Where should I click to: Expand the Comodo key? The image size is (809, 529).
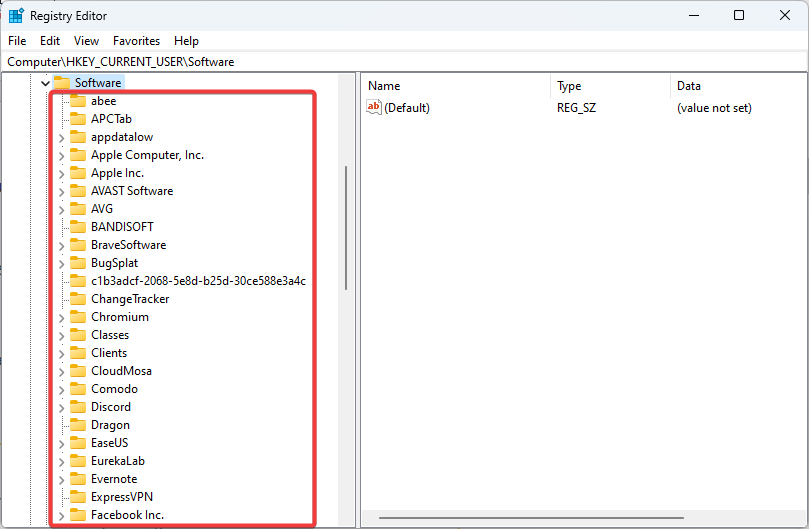pos(61,390)
